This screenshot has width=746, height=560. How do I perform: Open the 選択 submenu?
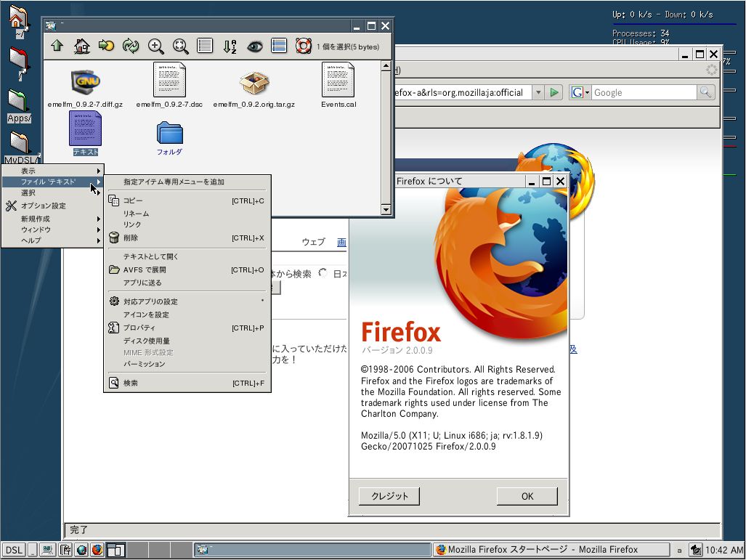[52, 192]
